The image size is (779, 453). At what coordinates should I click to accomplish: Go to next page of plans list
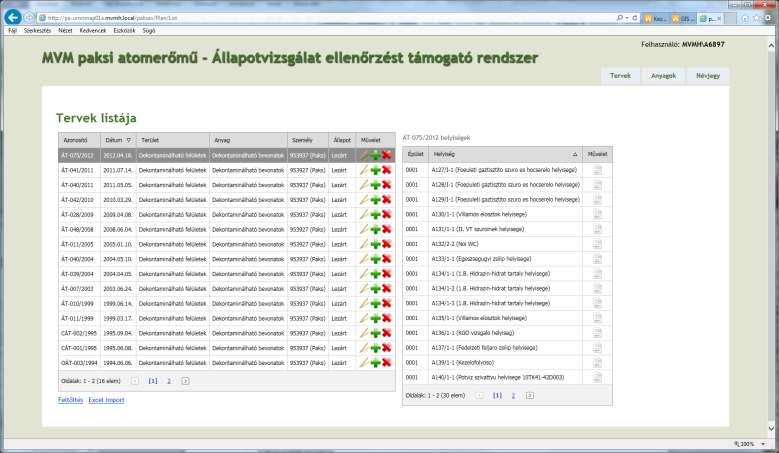(x=185, y=381)
